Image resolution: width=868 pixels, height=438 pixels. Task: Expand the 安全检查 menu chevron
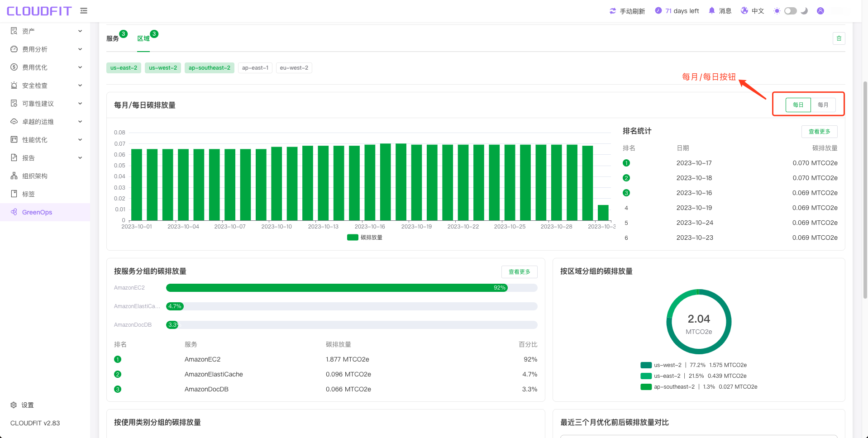80,85
